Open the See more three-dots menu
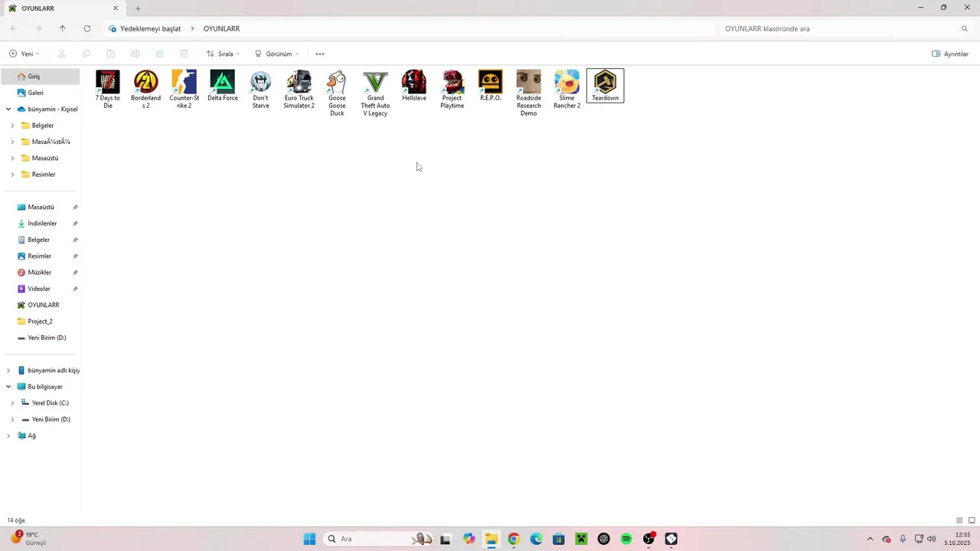Image resolution: width=980 pixels, height=551 pixels. pos(320,54)
